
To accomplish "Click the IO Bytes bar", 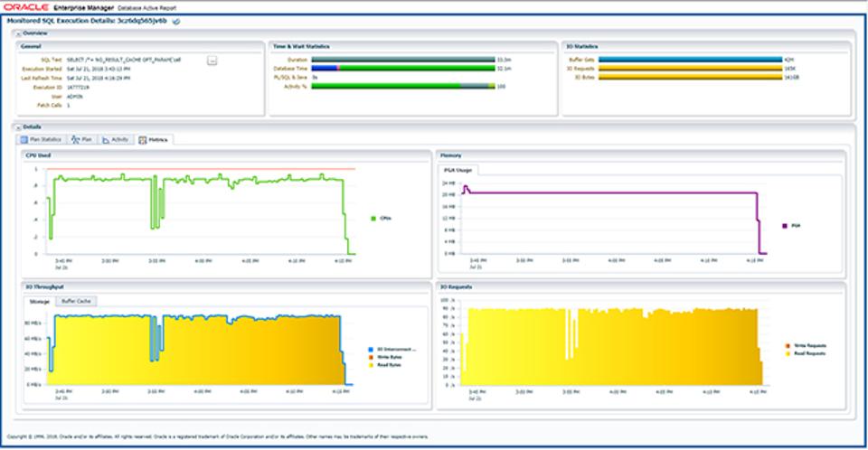I will tap(690, 78).
